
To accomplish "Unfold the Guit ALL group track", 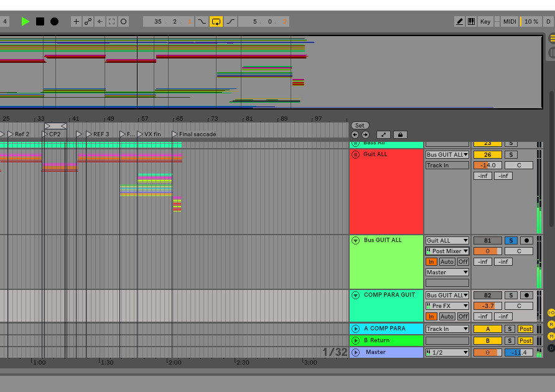I will pyautogui.click(x=356, y=154).
